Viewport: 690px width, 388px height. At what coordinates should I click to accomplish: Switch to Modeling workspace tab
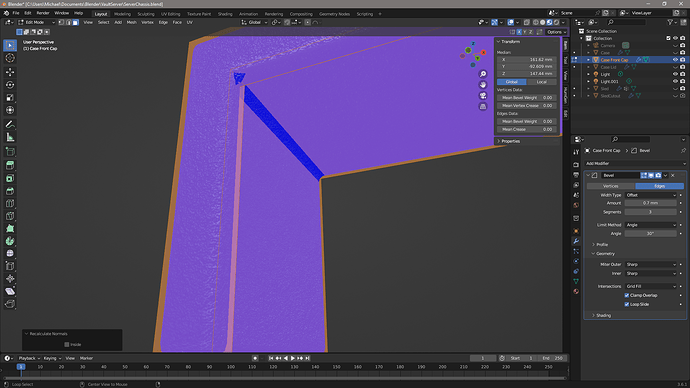(122, 14)
